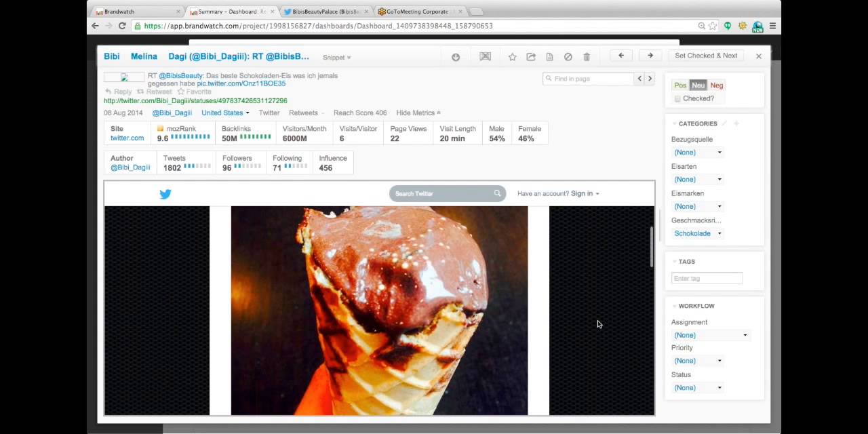868x434 pixels.
Task: Click the Enter tag input field
Action: [x=707, y=278]
